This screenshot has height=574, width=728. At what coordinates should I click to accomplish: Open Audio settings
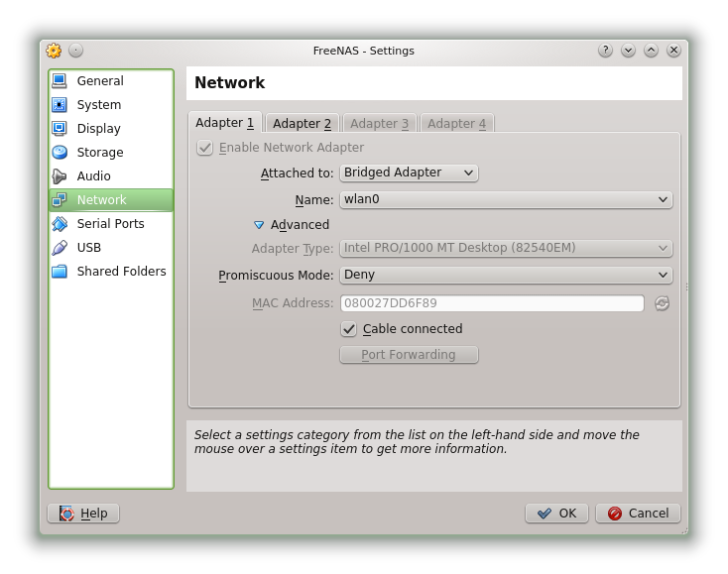pos(111,175)
